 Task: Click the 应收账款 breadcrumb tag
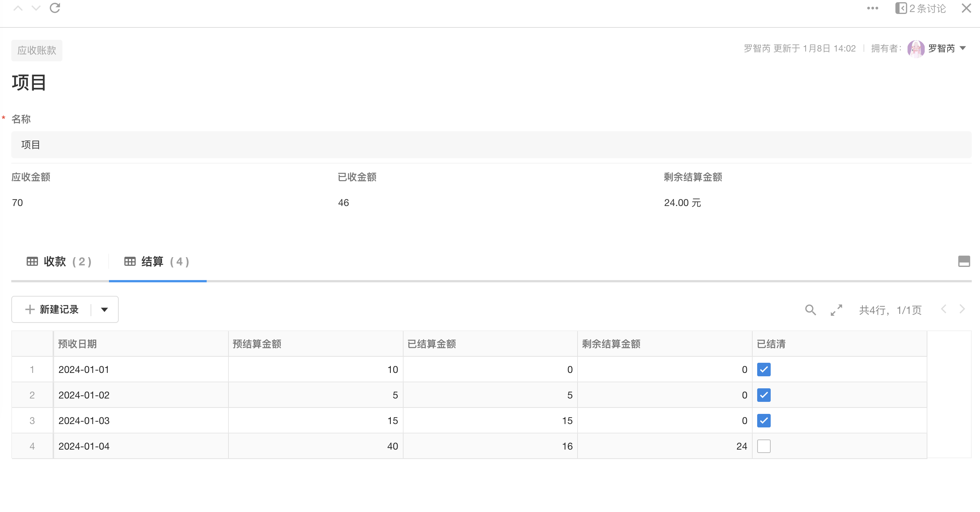(x=36, y=50)
